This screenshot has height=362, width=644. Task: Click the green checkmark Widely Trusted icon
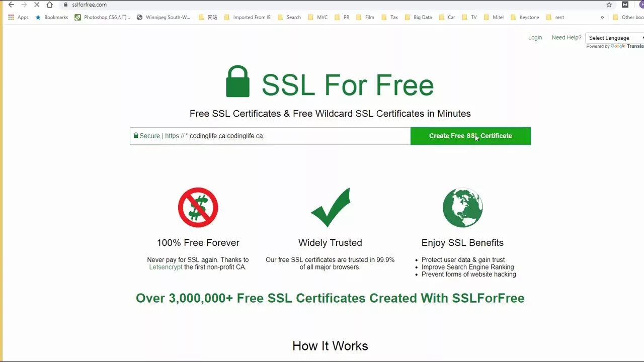(331, 208)
